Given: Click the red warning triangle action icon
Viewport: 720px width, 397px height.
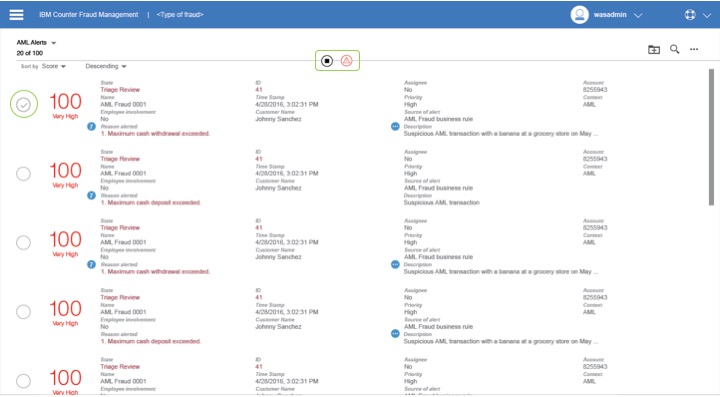Looking at the screenshot, I should [x=347, y=61].
